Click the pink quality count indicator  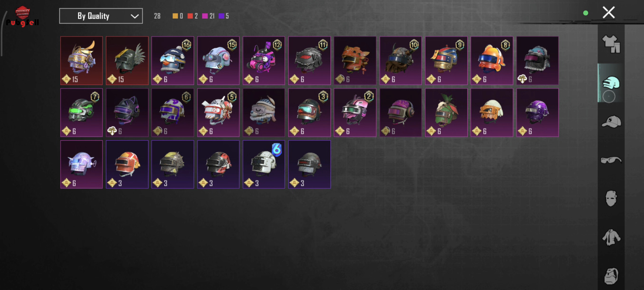coord(208,16)
